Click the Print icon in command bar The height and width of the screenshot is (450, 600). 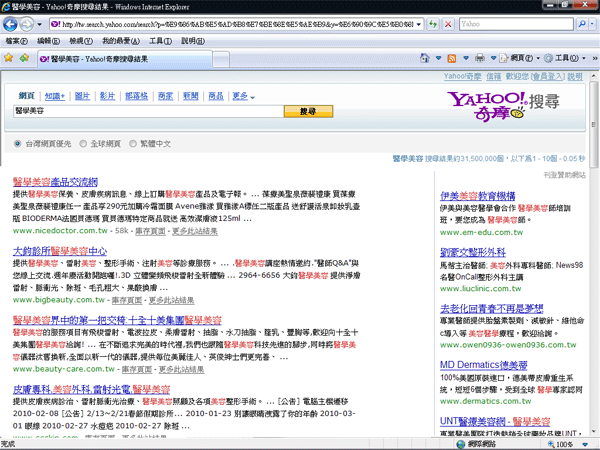point(479,58)
